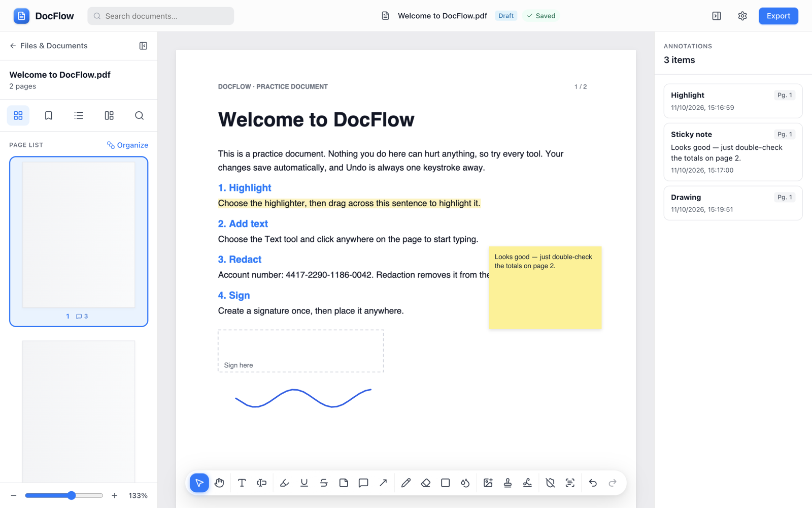This screenshot has width=812, height=508.
Task: Select the arrow drawing tool
Action: click(x=383, y=483)
